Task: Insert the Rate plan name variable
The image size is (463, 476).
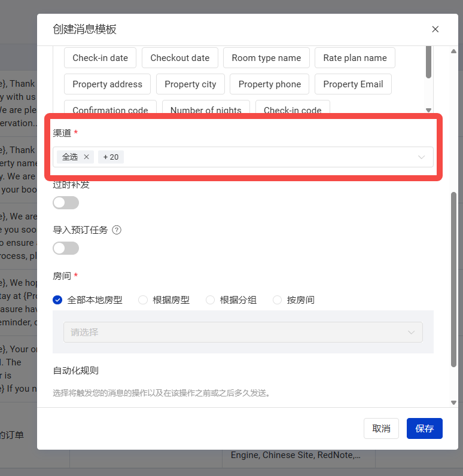Action: click(x=355, y=57)
